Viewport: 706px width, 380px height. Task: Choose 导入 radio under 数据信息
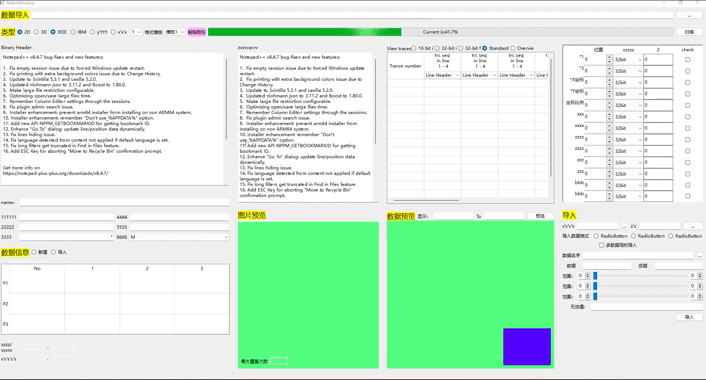click(x=54, y=252)
